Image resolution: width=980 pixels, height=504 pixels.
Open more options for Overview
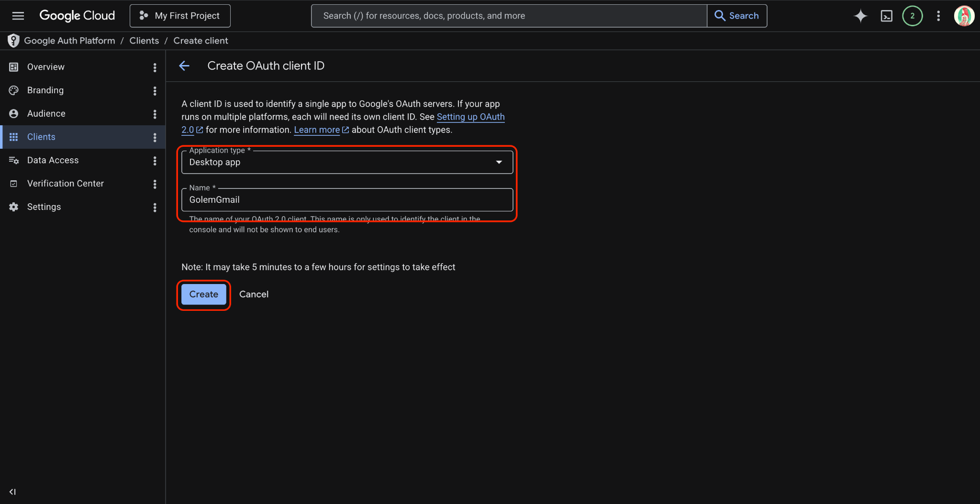click(155, 67)
